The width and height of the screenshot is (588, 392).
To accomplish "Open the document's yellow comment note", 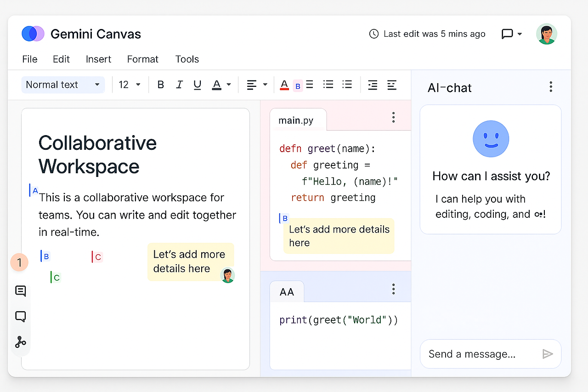I will tap(191, 261).
